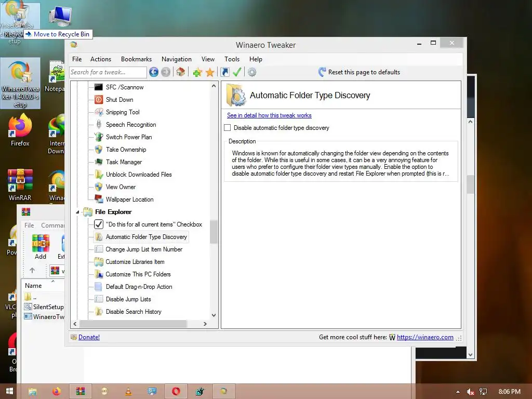Select Switch Power Plan item
Viewport: 532px width, 399px height.
[129, 137]
